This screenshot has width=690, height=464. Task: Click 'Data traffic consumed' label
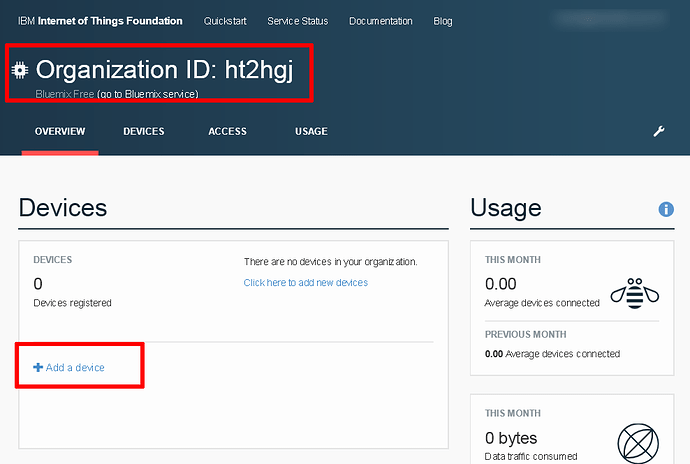tap(531, 457)
